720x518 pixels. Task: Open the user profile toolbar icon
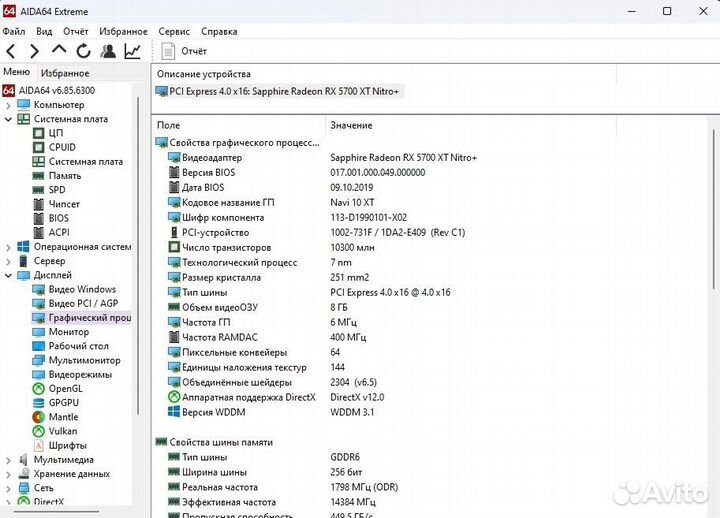pos(108,51)
